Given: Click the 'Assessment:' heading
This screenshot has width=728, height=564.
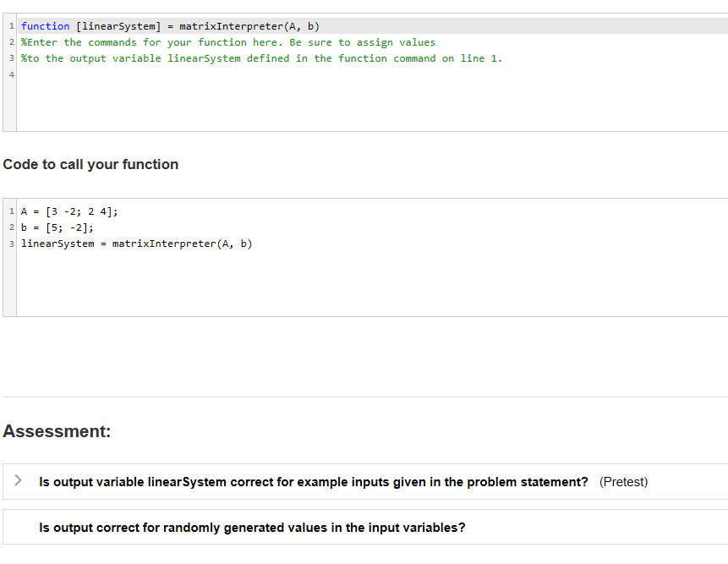Looking at the screenshot, I should point(56,431).
